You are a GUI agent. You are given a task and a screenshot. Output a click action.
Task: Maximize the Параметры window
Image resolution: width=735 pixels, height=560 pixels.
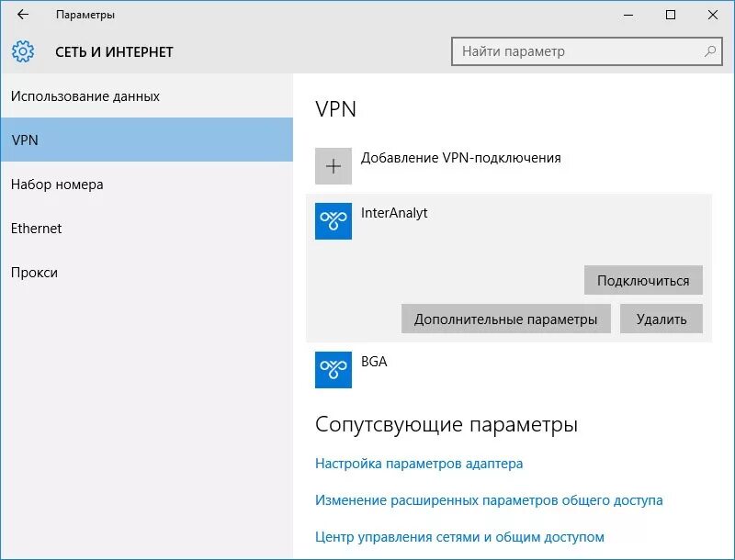[x=671, y=15]
